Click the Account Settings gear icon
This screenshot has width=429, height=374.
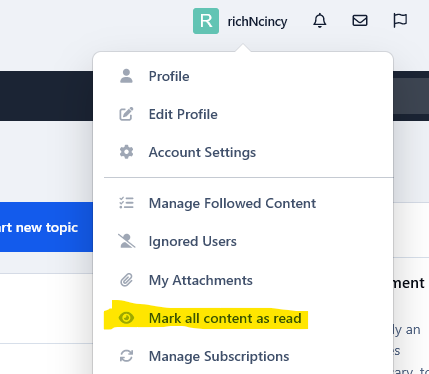126,152
